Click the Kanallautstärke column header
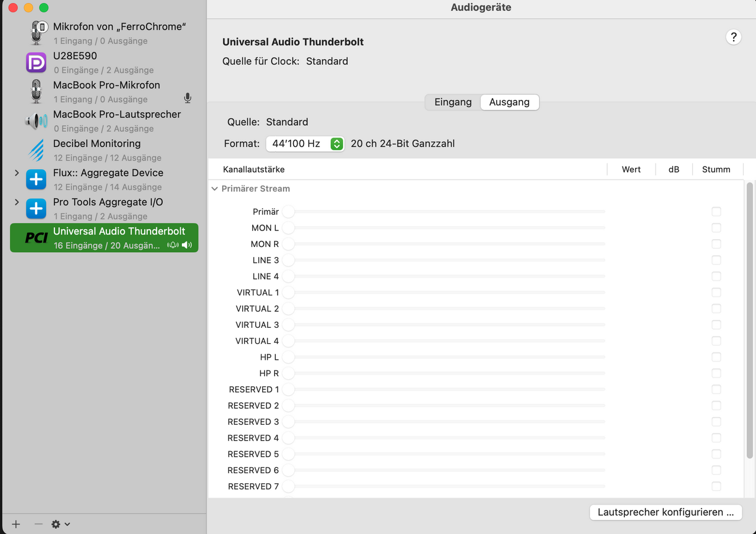This screenshot has width=756, height=534. (x=254, y=170)
